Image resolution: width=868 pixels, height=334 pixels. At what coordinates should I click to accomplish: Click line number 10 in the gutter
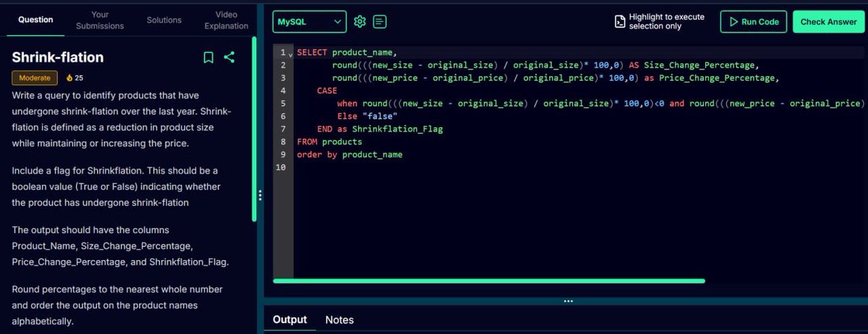pyautogui.click(x=281, y=167)
